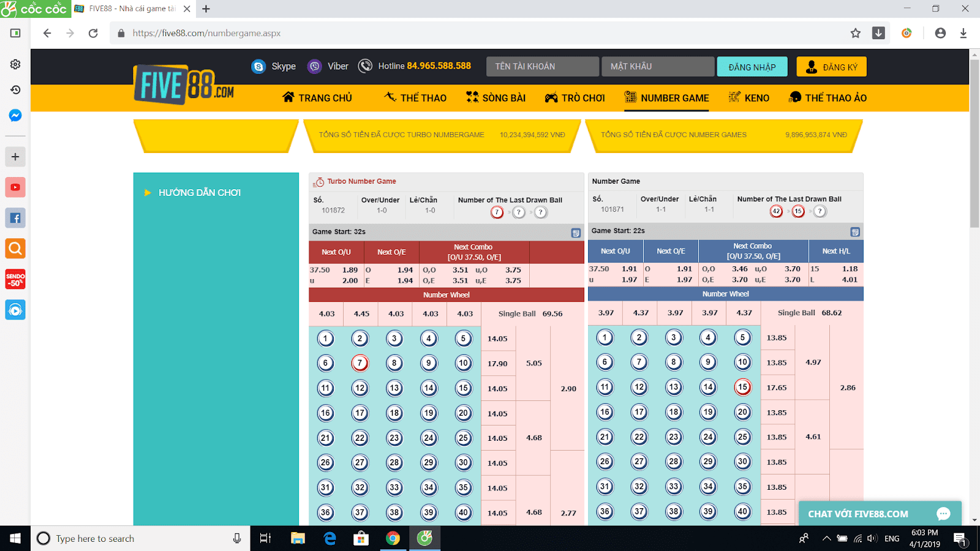Open Task View on taskbar
Image resolution: width=980 pixels, height=551 pixels.
265,538
